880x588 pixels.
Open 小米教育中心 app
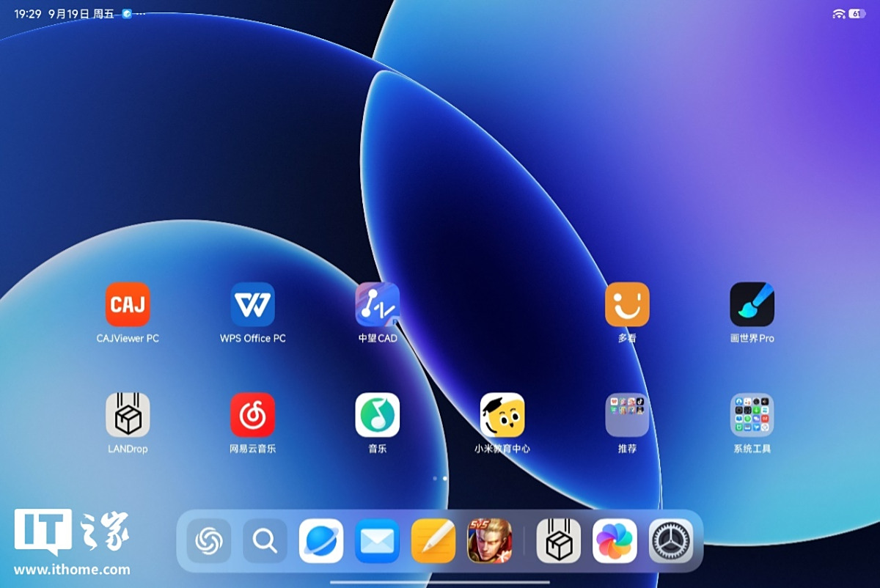502,415
